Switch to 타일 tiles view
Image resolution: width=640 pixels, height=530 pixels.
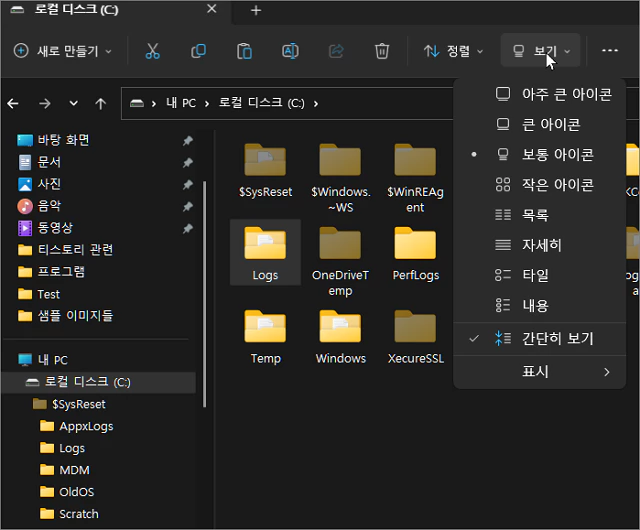point(540,275)
